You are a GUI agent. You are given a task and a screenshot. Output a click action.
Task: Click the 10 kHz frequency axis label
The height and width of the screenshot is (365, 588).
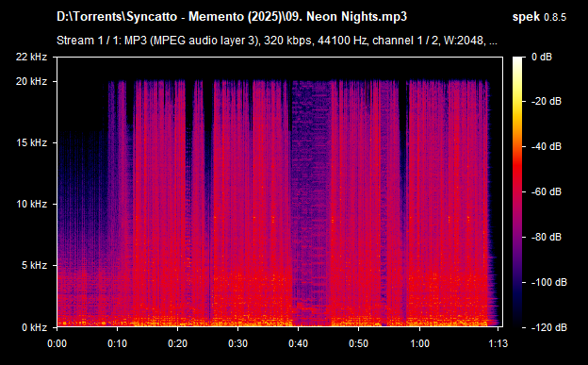(31, 204)
